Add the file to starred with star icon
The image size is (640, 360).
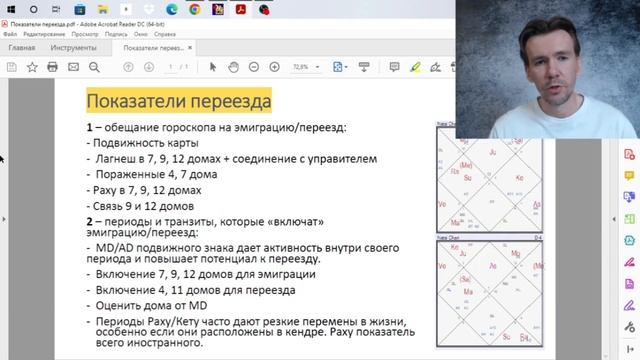point(32,67)
